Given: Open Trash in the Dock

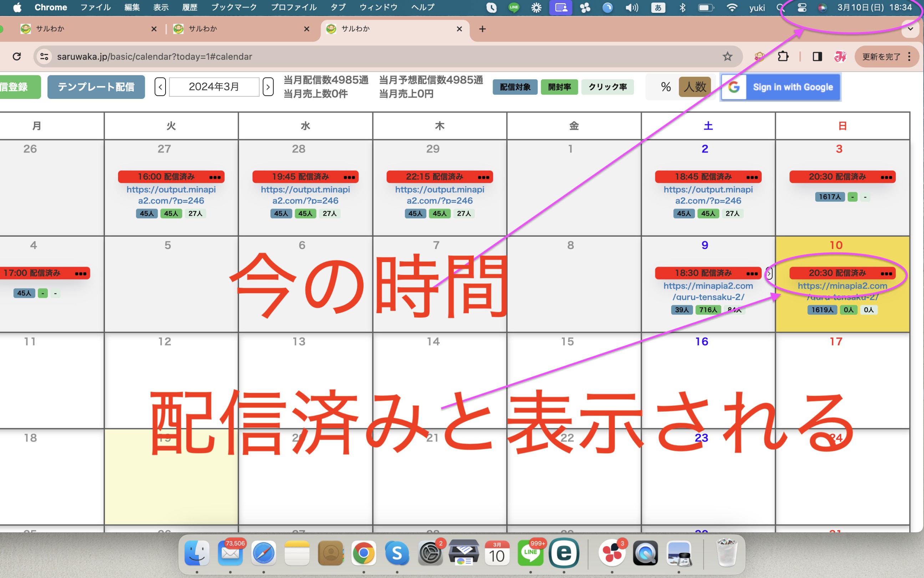Looking at the screenshot, I should pos(726,552).
